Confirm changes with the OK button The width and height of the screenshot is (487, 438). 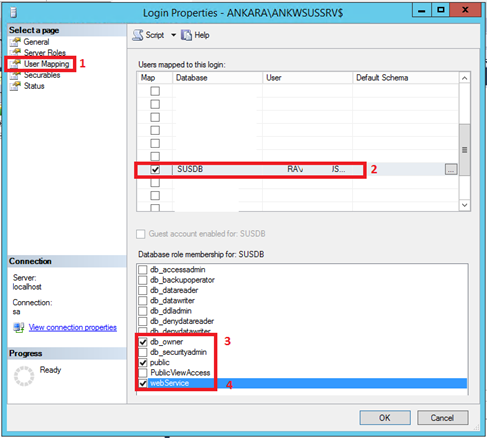385,418
